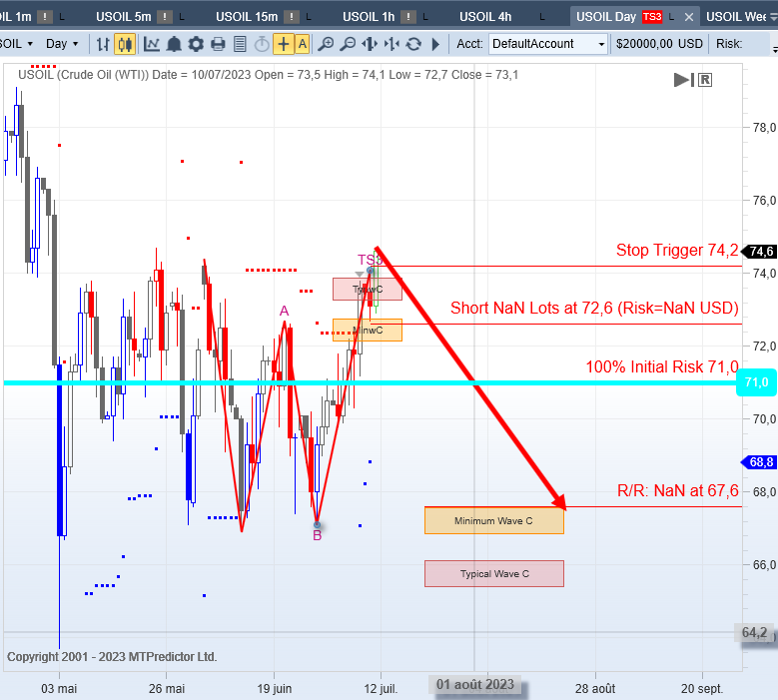Click the Risk: label
Image resolution: width=778 pixels, height=700 pixels.
pyautogui.click(x=729, y=44)
